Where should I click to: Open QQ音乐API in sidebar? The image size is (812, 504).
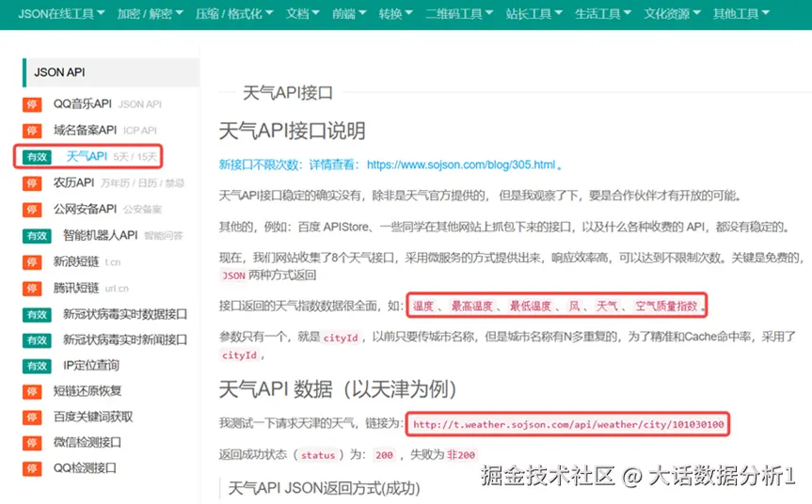point(83,104)
